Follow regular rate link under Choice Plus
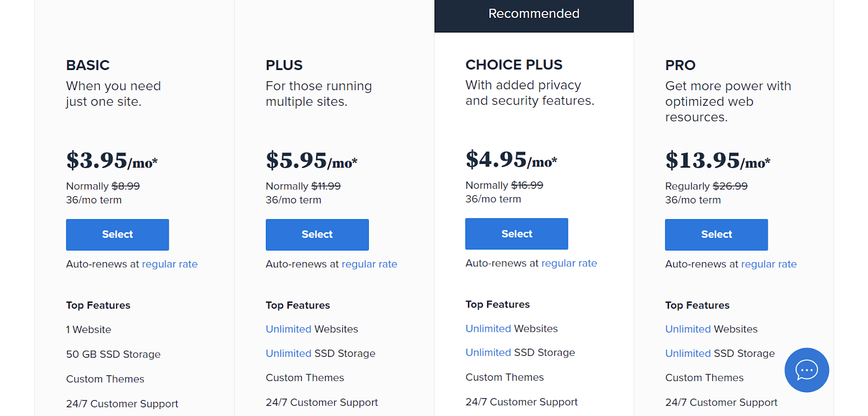The image size is (868, 416). 569,263
